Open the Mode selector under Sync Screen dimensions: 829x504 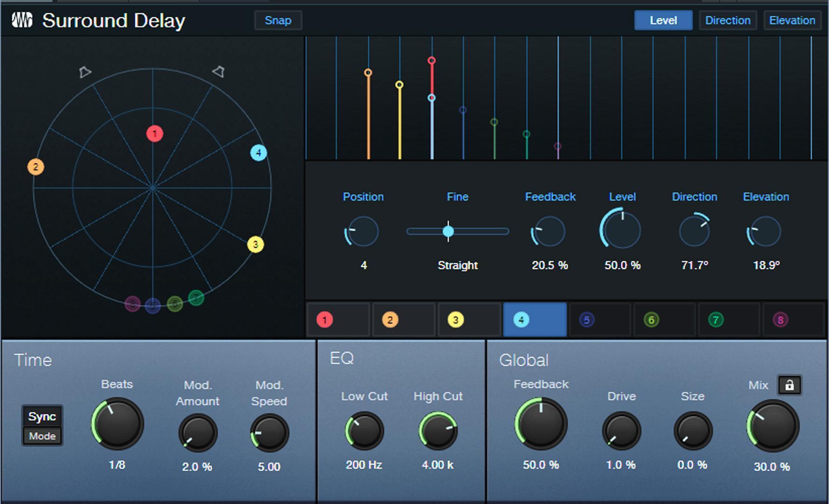42,436
